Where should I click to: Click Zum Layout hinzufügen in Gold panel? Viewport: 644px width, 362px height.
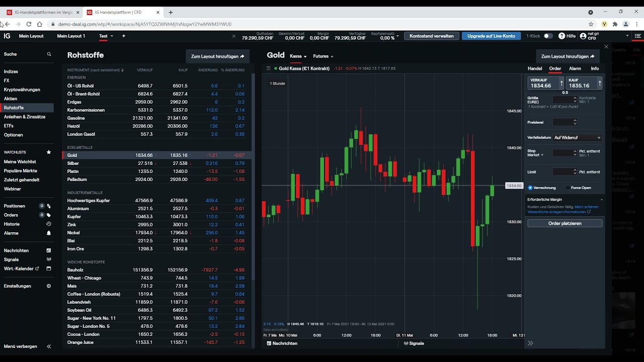pyautogui.click(x=568, y=56)
